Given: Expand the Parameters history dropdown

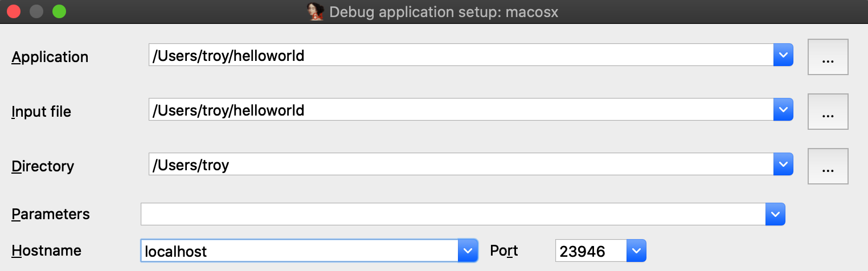Looking at the screenshot, I should pos(775,214).
